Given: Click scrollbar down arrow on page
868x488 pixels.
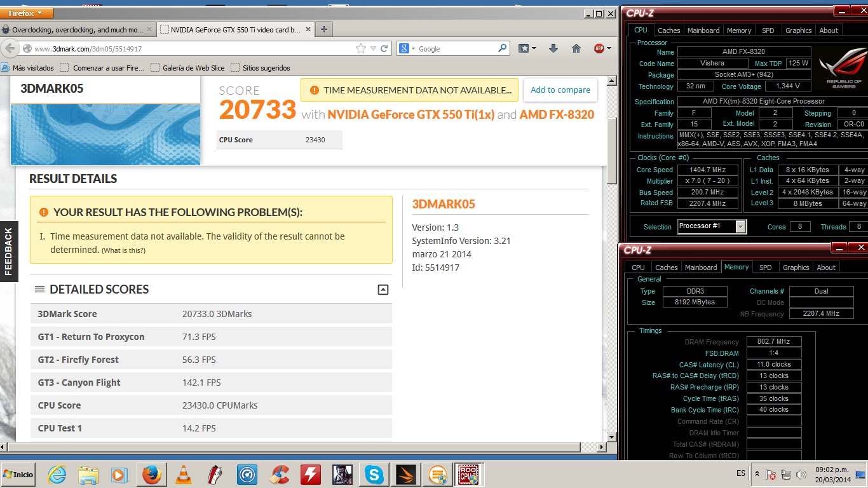Looking at the screenshot, I should tap(612, 437).
